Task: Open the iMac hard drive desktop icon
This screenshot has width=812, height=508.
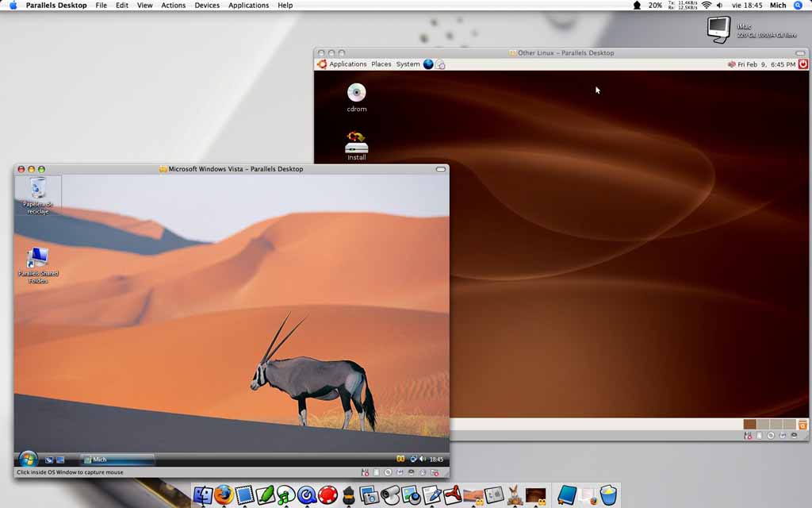Action: pyautogui.click(x=718, y=29)
